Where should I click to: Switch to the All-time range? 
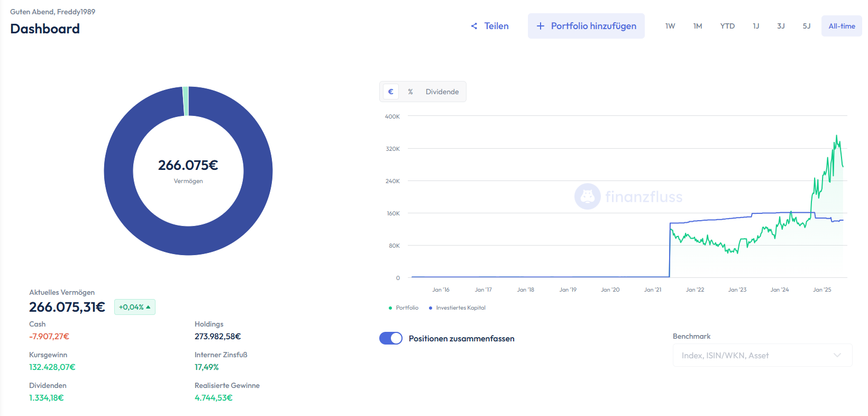842,26
